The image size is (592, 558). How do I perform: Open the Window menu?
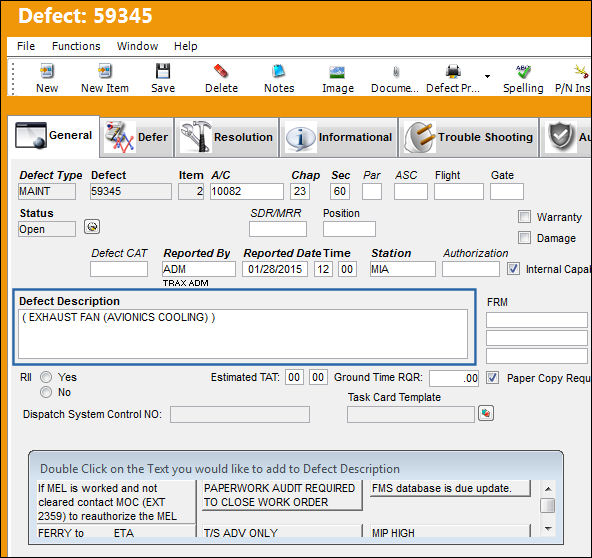(137, 46)
